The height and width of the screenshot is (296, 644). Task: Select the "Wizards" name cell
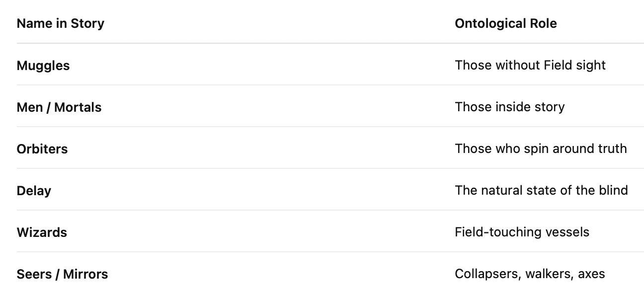[x=42, y=232]
